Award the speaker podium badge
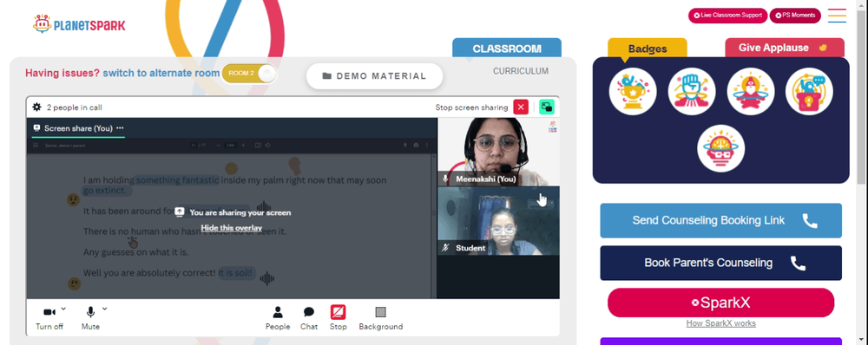Viewport: 868px width, 345px height. [809, 92]
